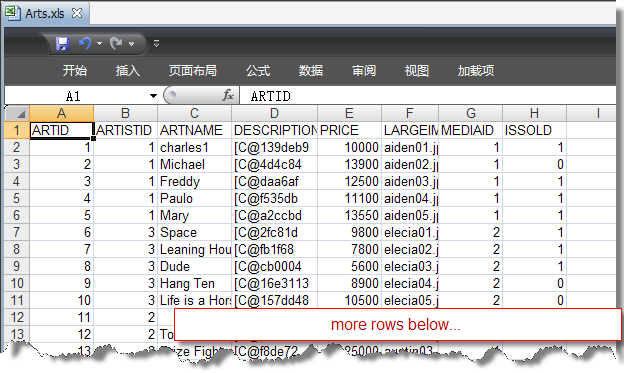Screen dimensions: 624x373
Task: Select row 10 header
Action: [17, 283]
